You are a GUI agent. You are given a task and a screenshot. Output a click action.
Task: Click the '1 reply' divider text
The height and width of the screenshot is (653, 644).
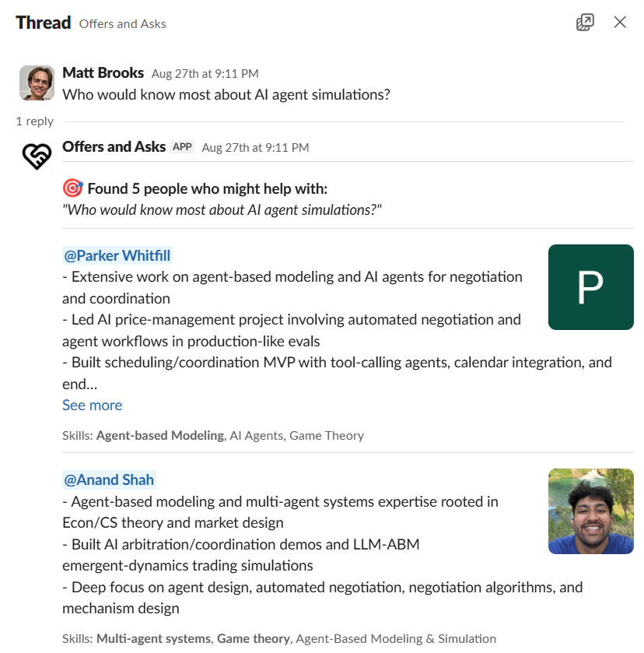pyautogui.click(x=34, y=121)
